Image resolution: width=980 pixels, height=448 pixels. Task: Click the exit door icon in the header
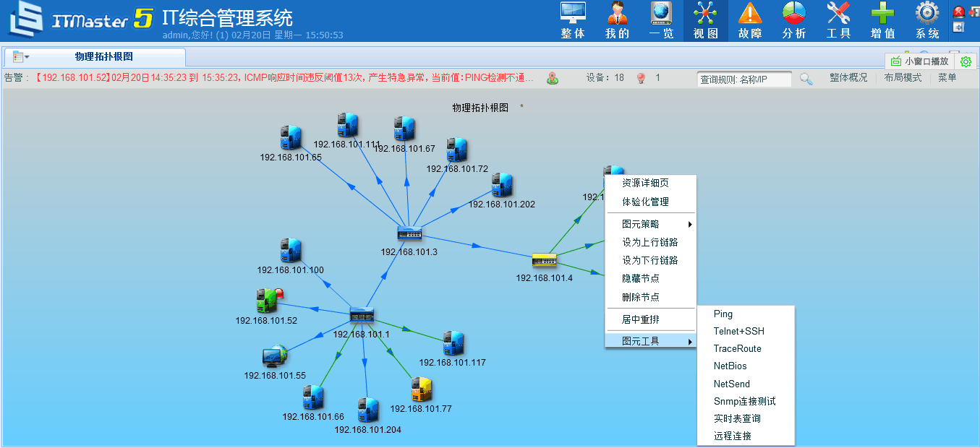[x=974, y=12]
